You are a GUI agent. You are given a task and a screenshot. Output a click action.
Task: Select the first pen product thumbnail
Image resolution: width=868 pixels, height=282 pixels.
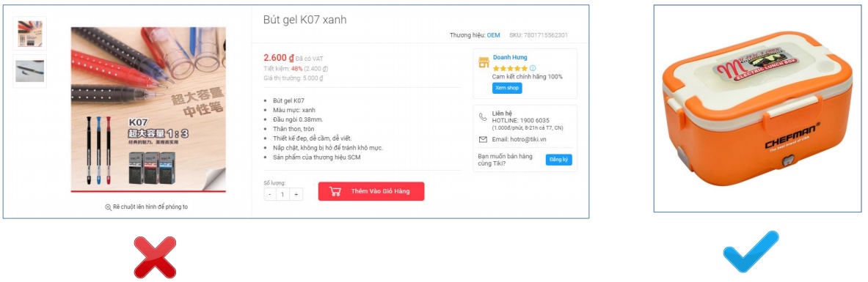[30, 33]
